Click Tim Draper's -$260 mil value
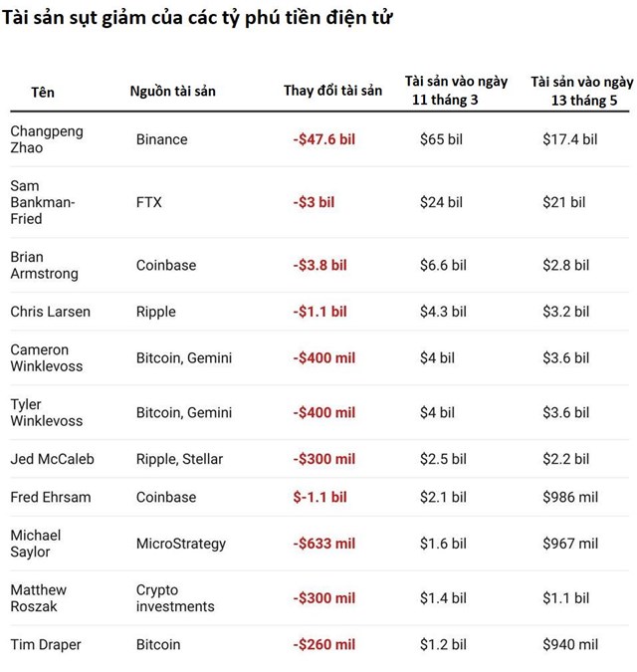Viewport: 637px width, 672px height. [324, 644]
